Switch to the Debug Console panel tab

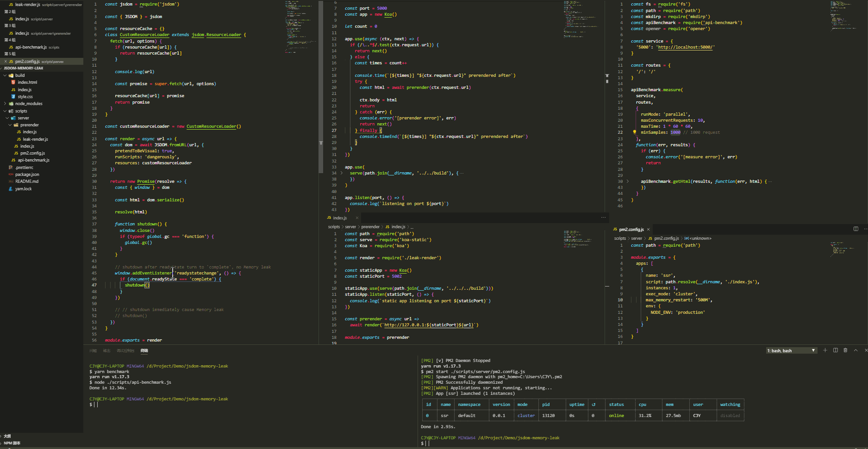coord(125,351)
